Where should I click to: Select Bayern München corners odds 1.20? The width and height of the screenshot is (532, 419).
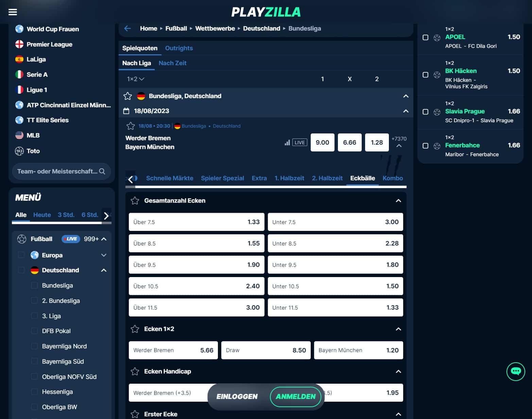358,350
